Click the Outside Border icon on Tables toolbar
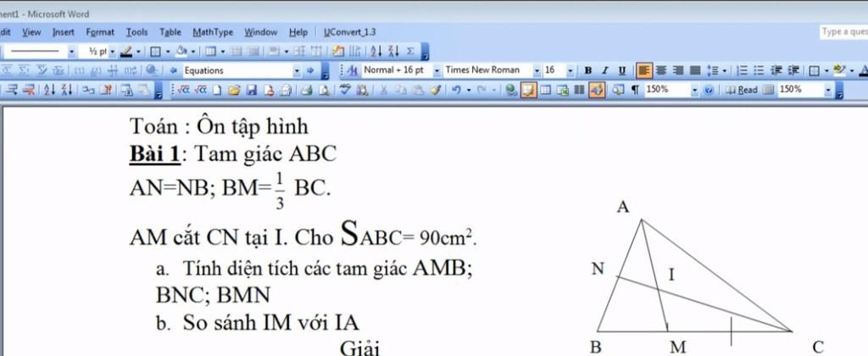The height and width of the screenshot is (356, 868). 155,52
